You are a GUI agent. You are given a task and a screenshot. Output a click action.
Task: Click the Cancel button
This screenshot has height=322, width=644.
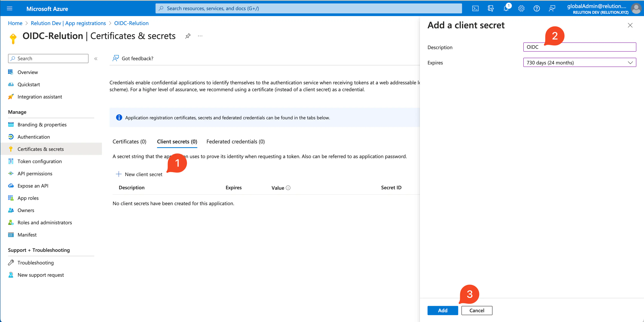tap(477, 310)
